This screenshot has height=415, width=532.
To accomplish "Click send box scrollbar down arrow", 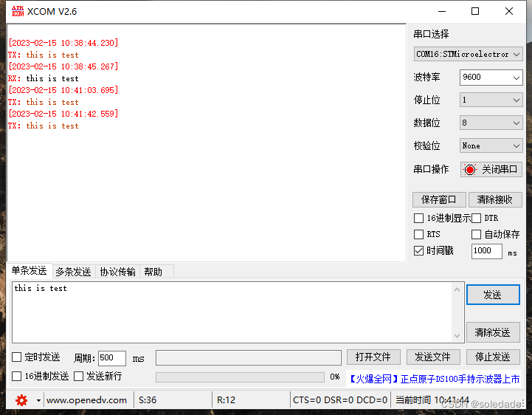I will 457,335.
